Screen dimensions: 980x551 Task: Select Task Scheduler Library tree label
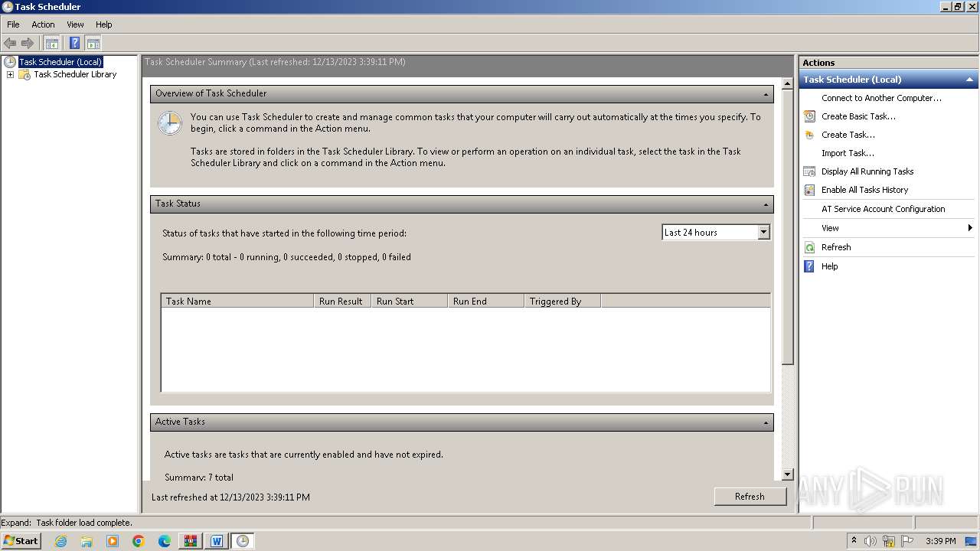pyautogui.click(x=75, y=74)
